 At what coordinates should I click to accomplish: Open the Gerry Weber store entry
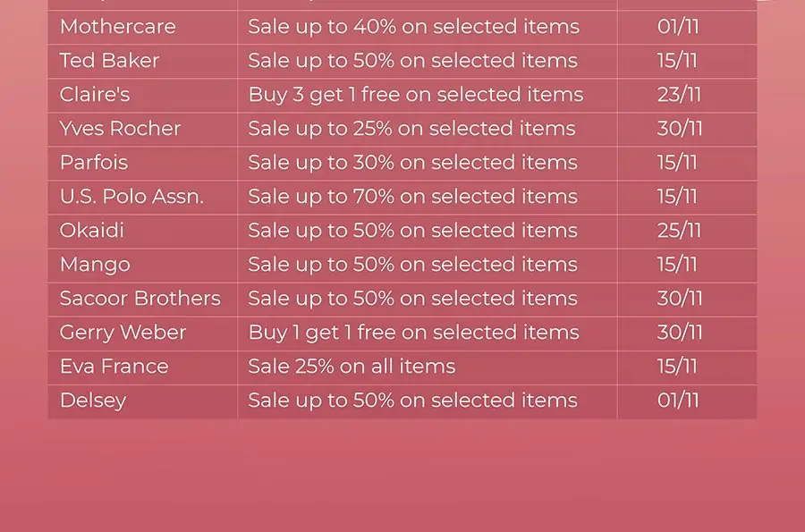(x=123, y=333)
